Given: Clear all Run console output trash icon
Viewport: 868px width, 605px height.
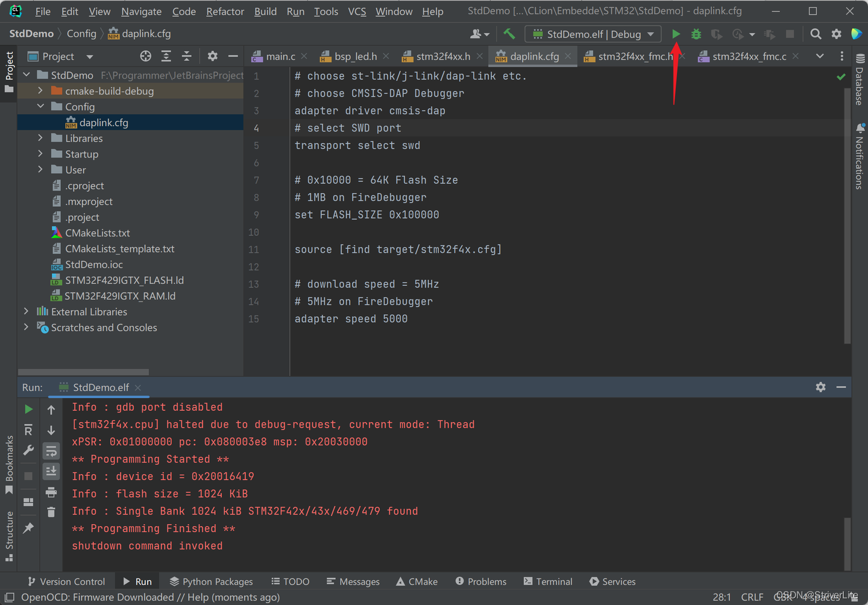Looking at the screenshot, I should [x=51, y=512].
